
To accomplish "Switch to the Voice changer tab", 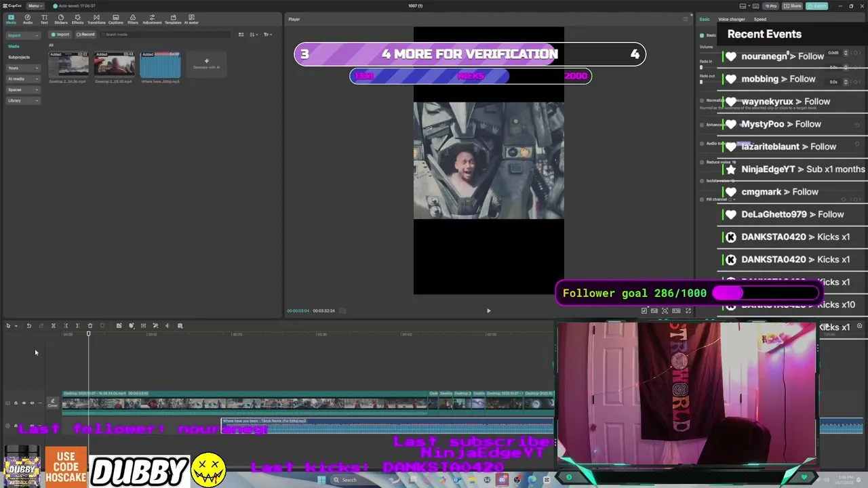I will click(732, 19).
